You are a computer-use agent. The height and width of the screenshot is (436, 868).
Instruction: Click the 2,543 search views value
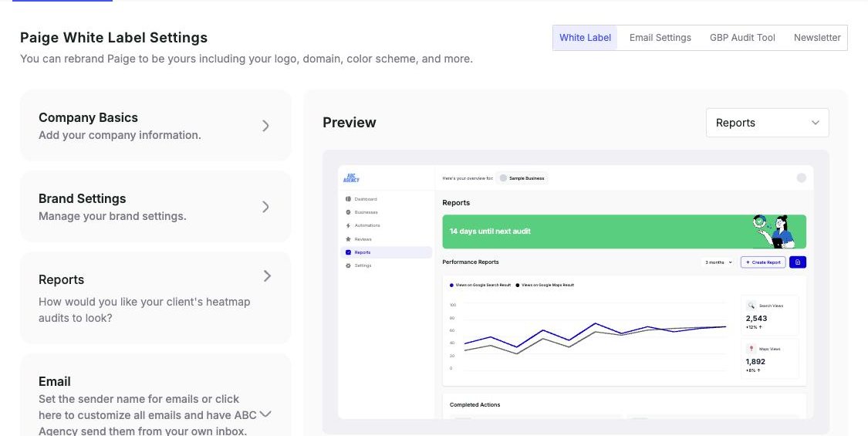[x=756, y=318]
